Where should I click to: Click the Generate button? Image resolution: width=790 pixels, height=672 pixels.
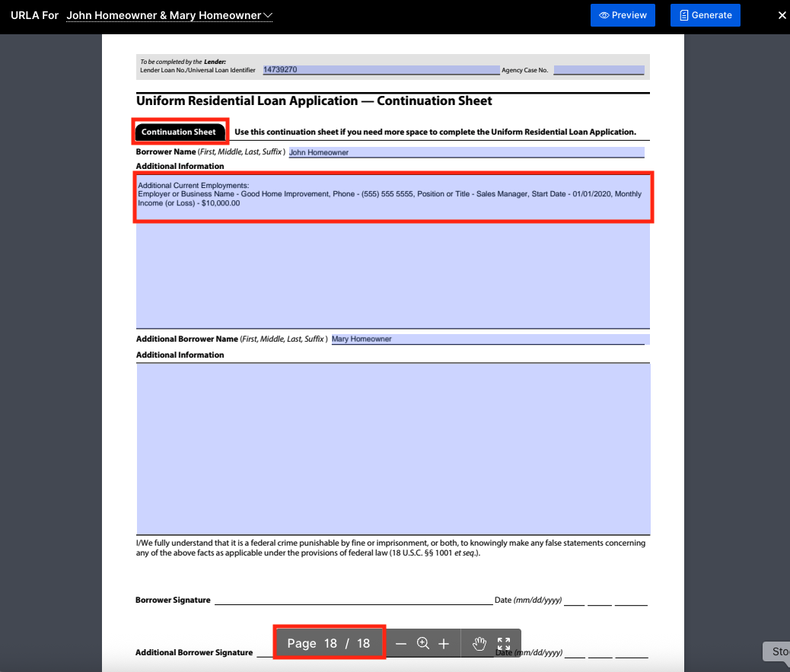tap(705, 15)
